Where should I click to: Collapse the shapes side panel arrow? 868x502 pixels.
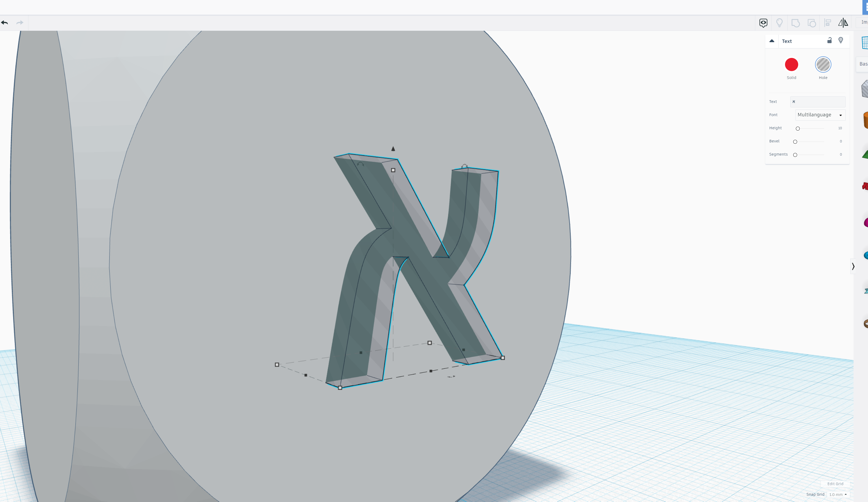(853, 266)
